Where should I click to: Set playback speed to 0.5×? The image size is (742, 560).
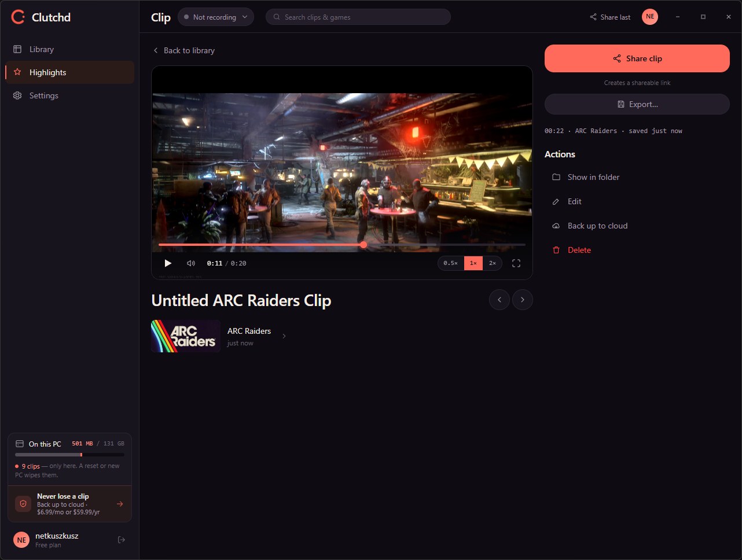pos(451,263)
